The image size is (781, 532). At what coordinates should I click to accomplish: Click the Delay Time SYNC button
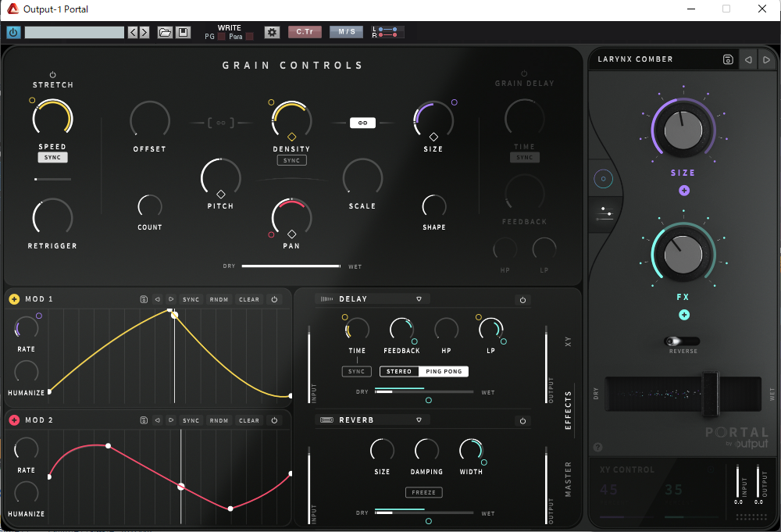(x=357, y=372)
